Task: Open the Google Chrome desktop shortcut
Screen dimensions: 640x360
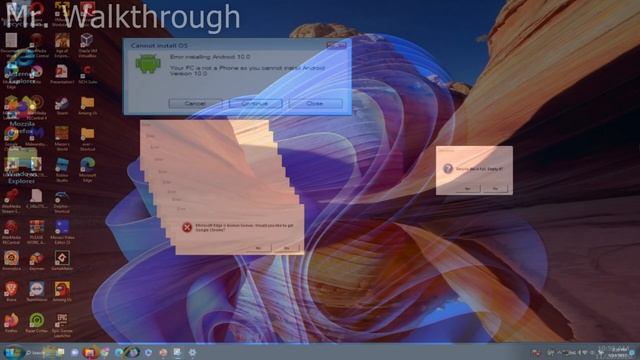Action: [x=11, y=138]
